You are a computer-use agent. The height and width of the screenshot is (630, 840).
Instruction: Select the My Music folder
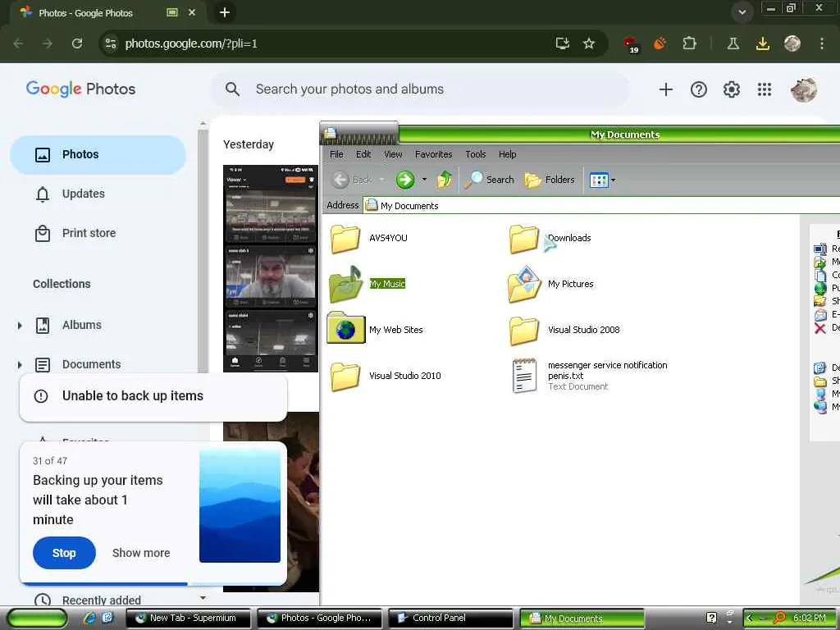pyautogui.click(x=367, y=284)
